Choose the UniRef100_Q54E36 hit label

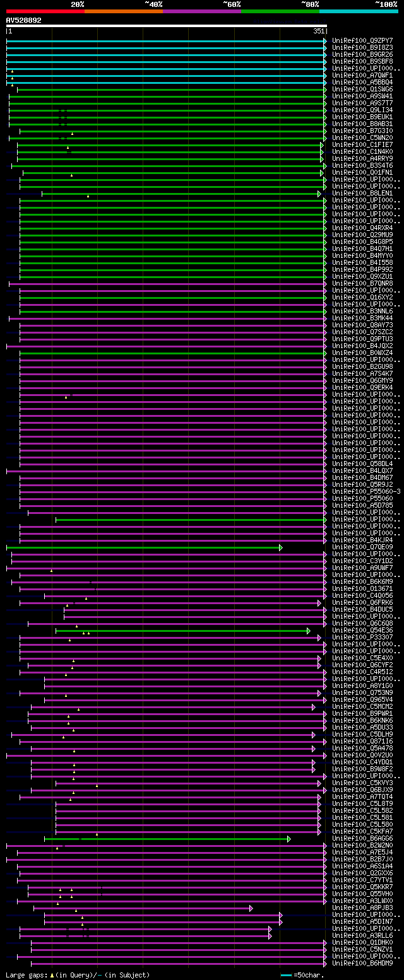tap(362, 630)
